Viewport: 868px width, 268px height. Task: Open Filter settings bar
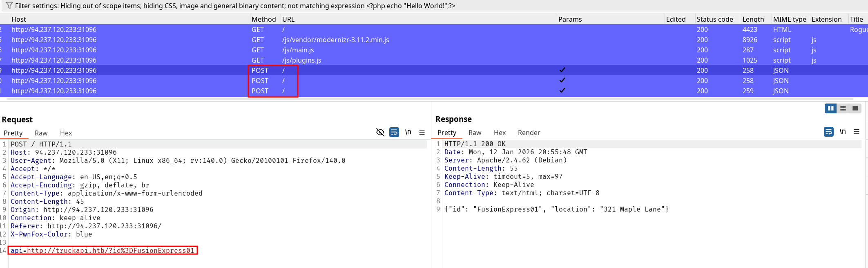tap(235, 6)
